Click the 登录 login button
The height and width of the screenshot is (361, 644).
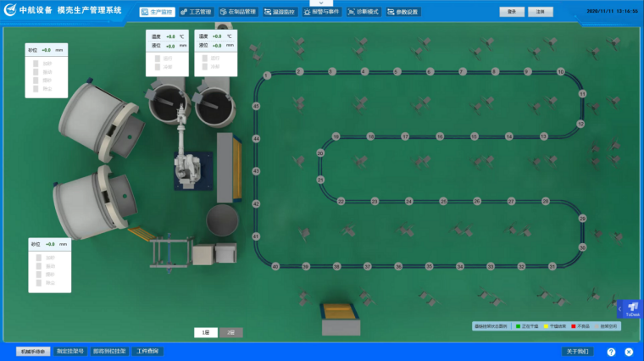pos(512,12)
